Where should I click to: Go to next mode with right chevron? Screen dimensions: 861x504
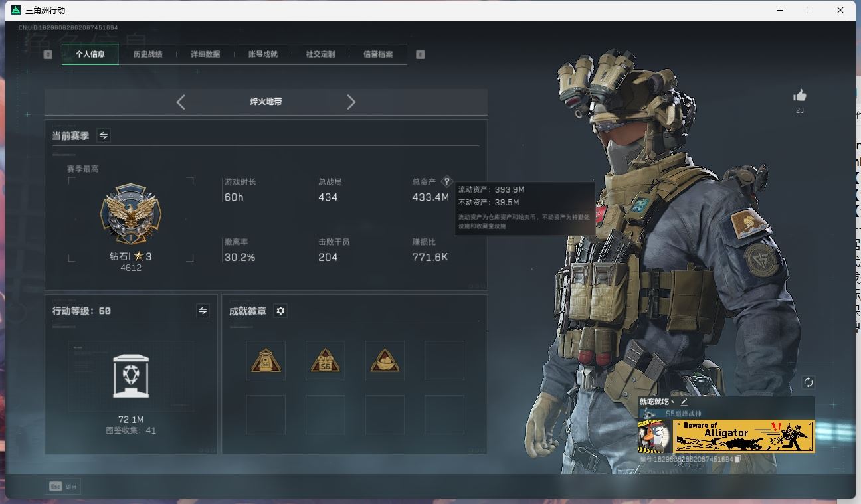[x=351, y=102]
